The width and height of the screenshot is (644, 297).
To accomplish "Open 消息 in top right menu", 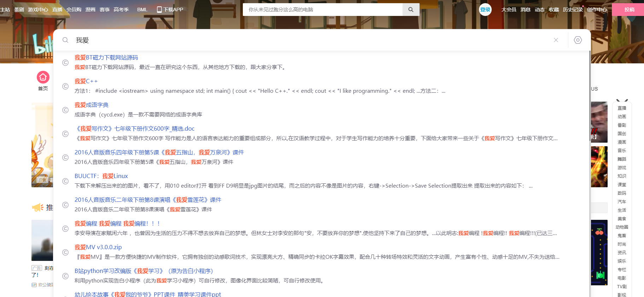I will coord(526,10).
